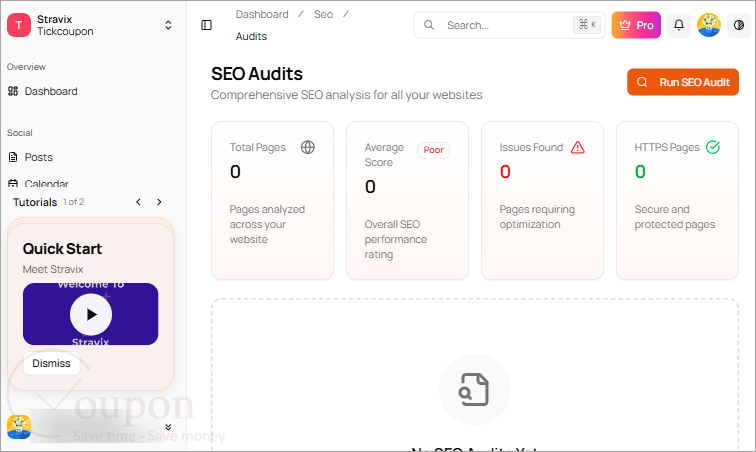Image resolution: width=756 pixels, height=452 pixels.
Task: Click the 'Overall SEO performance rating' text
Action: (x=395, y=239)
